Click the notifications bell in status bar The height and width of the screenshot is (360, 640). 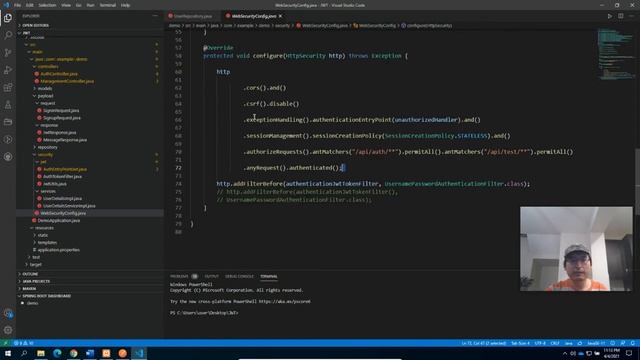coord(632,343)
